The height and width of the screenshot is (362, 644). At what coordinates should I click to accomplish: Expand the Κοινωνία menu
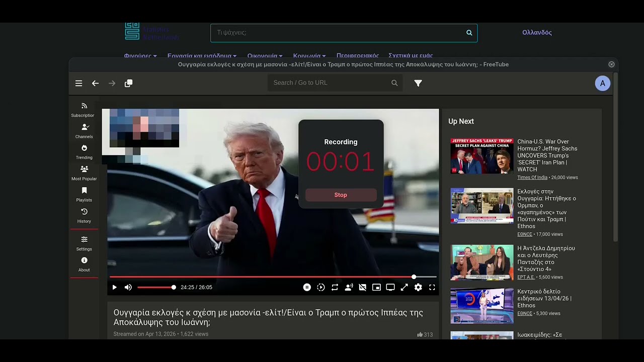click(x=309, y=56)
